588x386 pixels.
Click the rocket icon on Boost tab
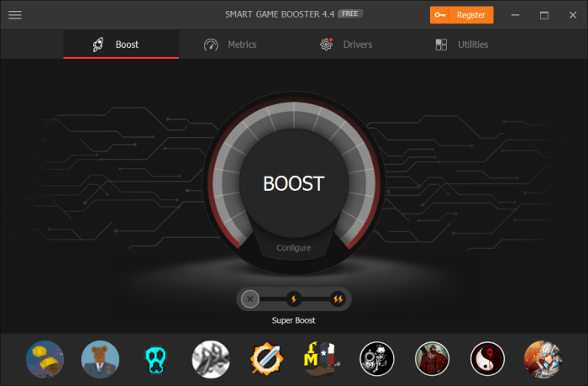click(x=98, y=45)
